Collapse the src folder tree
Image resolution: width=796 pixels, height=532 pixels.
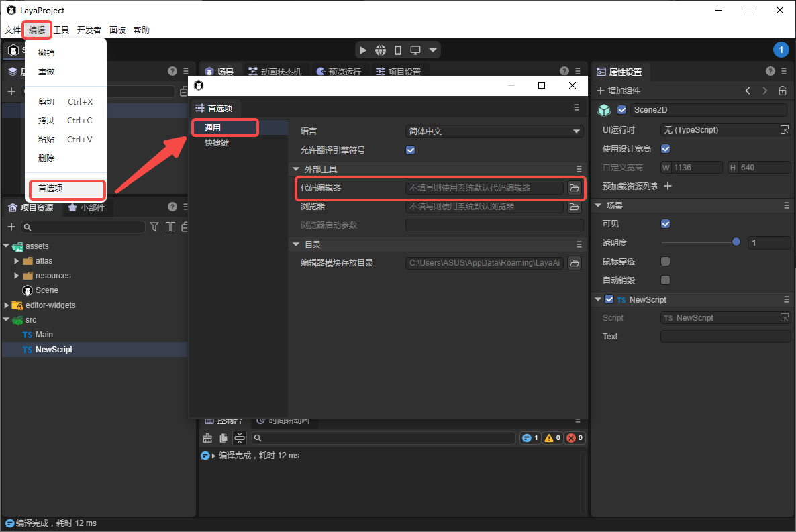[7, 320]
